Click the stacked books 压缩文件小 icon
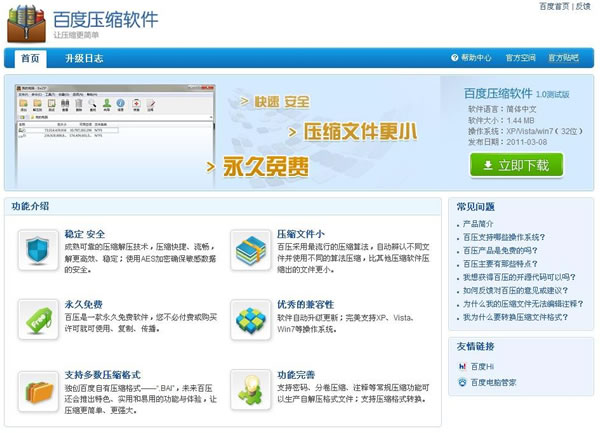600x433 pixels. [x=251, y=250]
